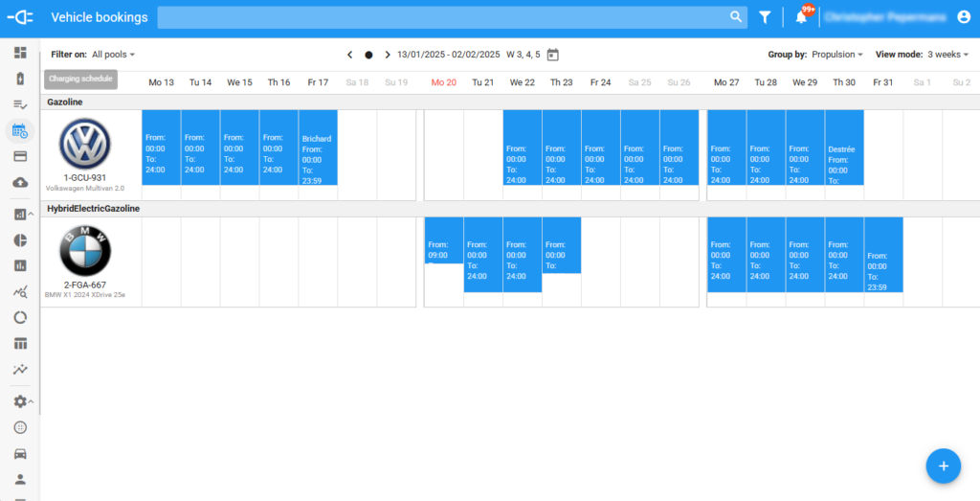980x501 pixels.
Task: Click the Charging schedule button
Action: coord(80,80)
